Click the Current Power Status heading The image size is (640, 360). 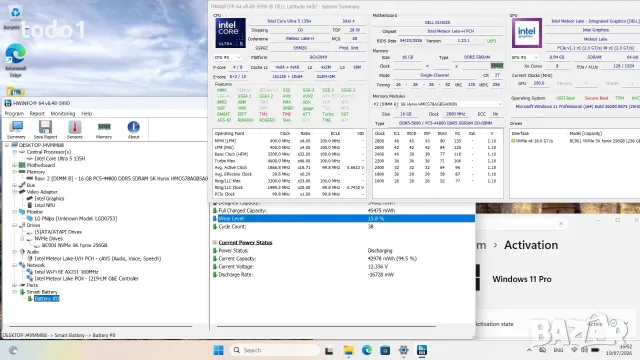pos(245,242)
